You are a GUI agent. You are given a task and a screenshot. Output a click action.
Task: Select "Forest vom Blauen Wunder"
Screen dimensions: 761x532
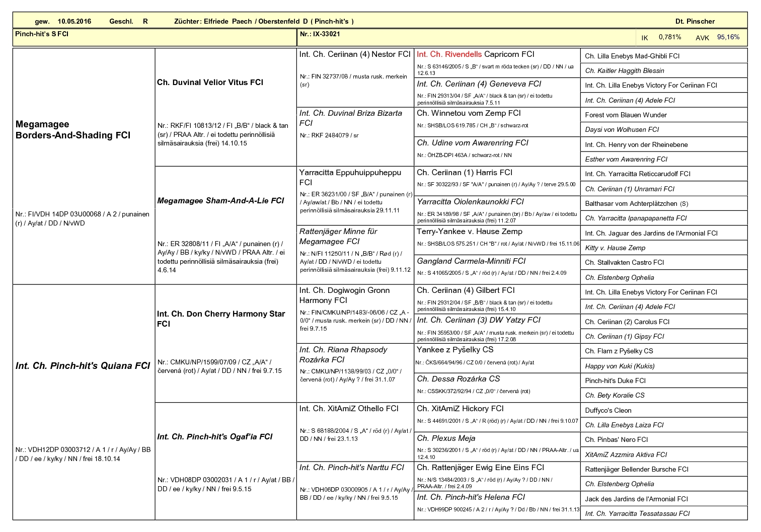pyautogui.click(x=626, y=115)
